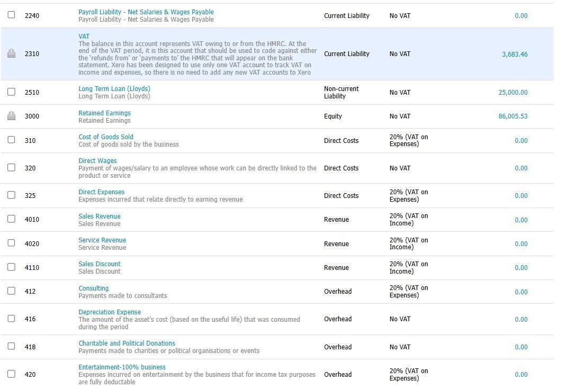
Task: Open the Payroll Liability - Net Salaries account
Action: [146, 12]
